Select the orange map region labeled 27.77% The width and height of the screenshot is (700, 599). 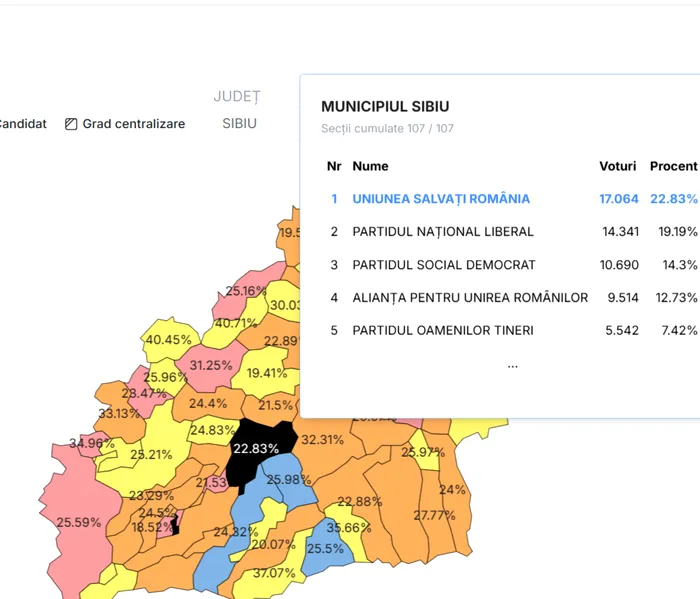[432, 515]
